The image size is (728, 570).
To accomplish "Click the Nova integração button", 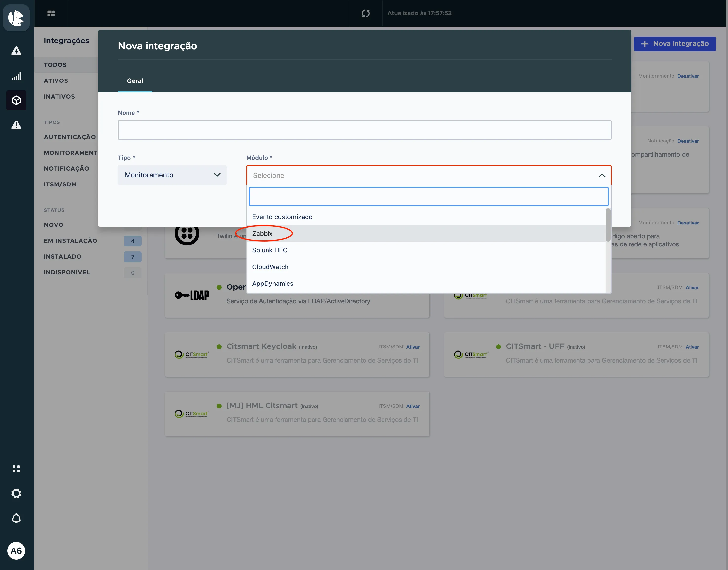I will [675, 44].
